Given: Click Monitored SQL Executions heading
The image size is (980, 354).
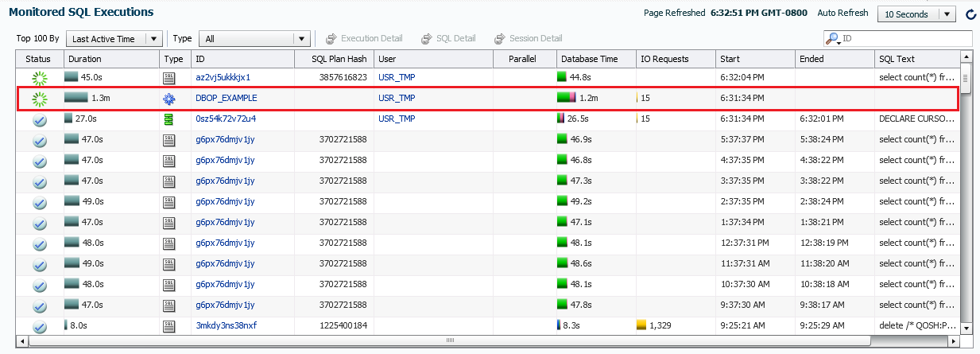Looking at the screenshot, I should 81,12.
